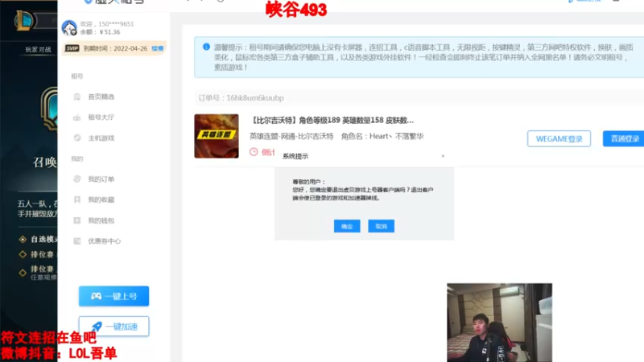
Task: Click the webcam overlay video
Action: click(499, 323)
